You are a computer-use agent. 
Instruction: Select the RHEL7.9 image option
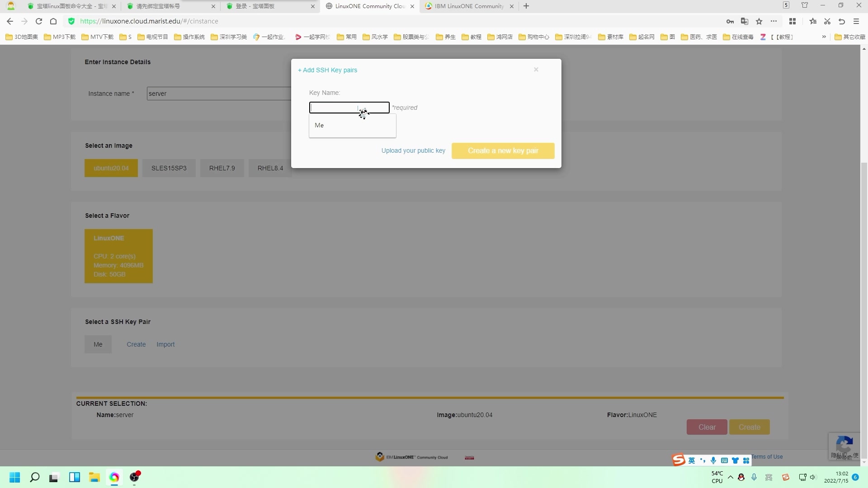tap(222, 168)
